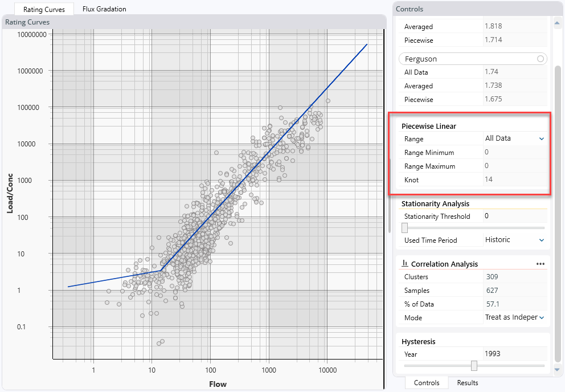
Task: Click the scroll down arrow in Controls panel
Action: pos(557,370)
